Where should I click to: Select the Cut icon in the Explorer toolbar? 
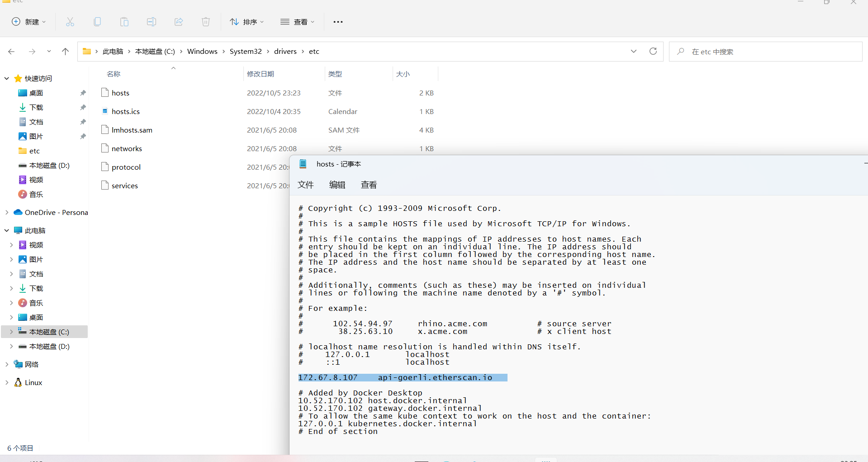click(70, 21)
